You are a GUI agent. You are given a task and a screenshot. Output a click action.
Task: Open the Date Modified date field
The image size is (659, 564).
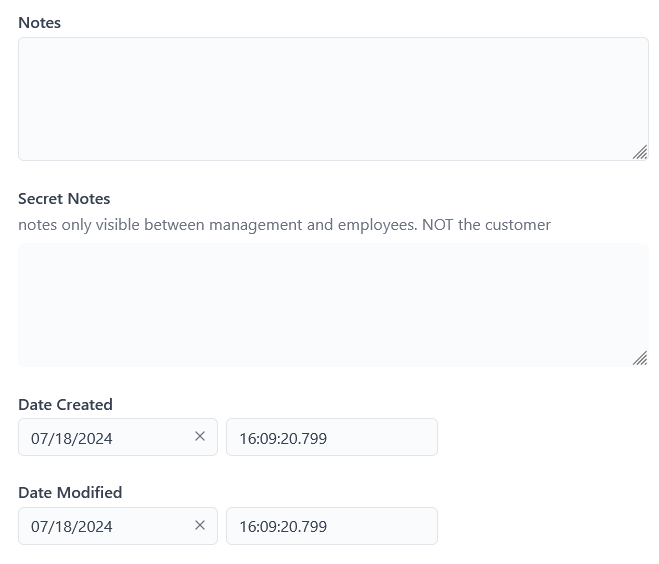click(x=105, y=526)
